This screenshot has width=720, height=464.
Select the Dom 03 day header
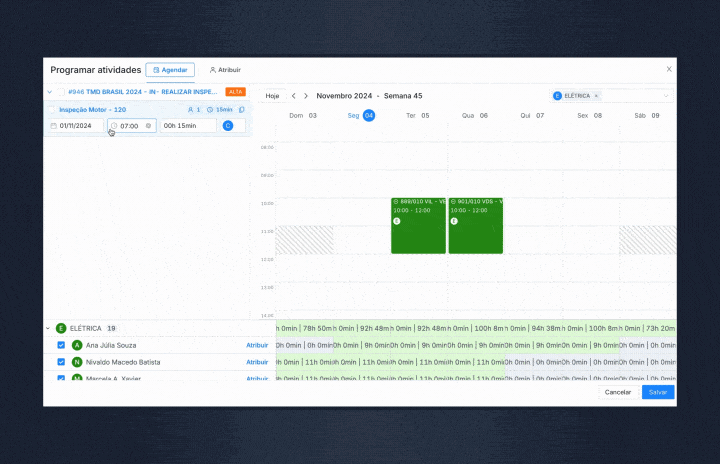[303, 115]
